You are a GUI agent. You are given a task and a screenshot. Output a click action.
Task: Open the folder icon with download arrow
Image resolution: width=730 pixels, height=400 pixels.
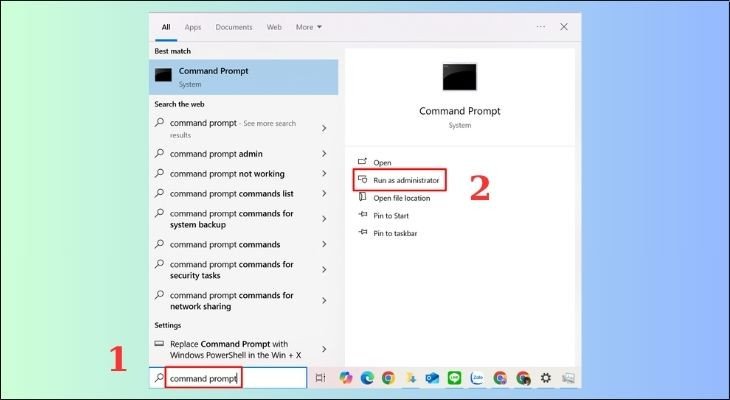click(411, 378)
